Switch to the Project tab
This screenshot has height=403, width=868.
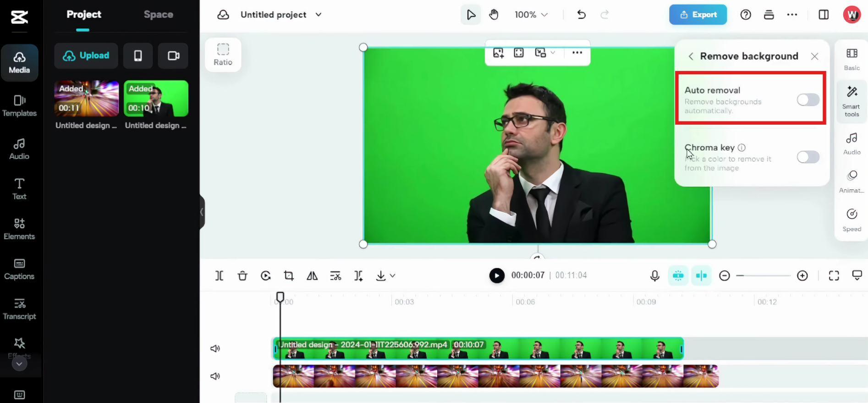pos(84,15)
